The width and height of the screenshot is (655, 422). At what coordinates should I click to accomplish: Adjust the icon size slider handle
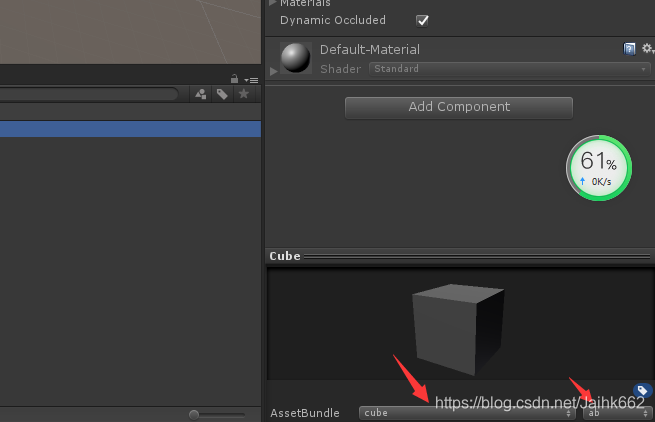click(x=194, y=414)
